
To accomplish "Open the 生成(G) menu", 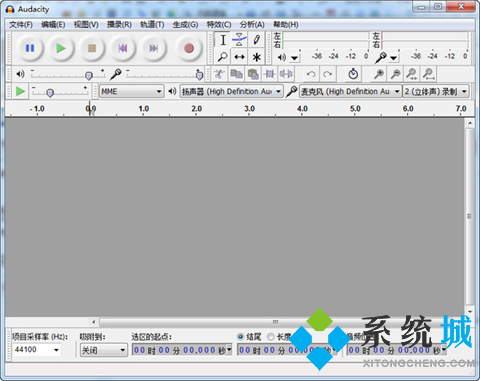I will click(x=185, y=25).
